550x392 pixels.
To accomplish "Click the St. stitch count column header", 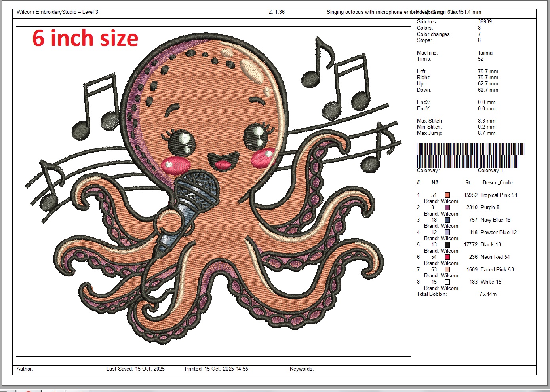I will (x=468, y=183).
